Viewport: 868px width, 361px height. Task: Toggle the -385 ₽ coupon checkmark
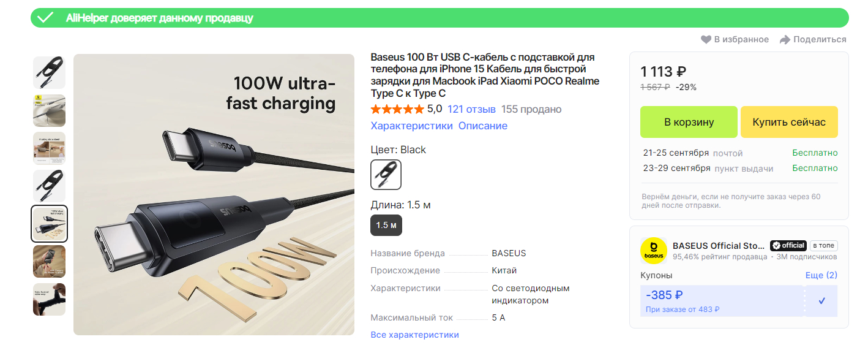pyautogui.click(x=822, y=301)
